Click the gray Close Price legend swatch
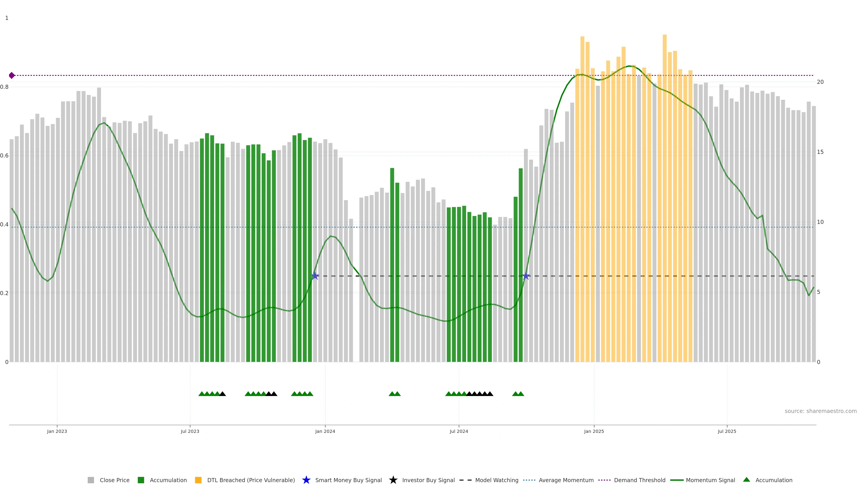 tap(91, 480)
